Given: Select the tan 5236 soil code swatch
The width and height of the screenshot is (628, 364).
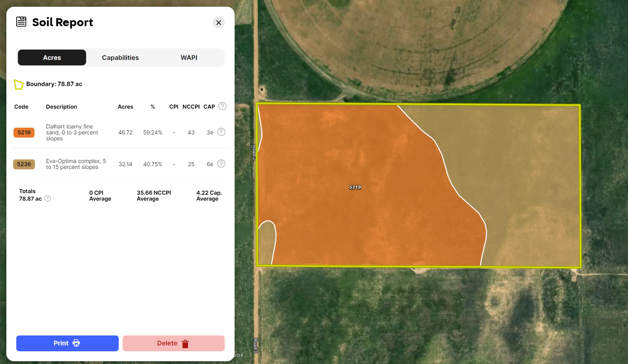Looking at the screenshot, I should click(24, 164).
